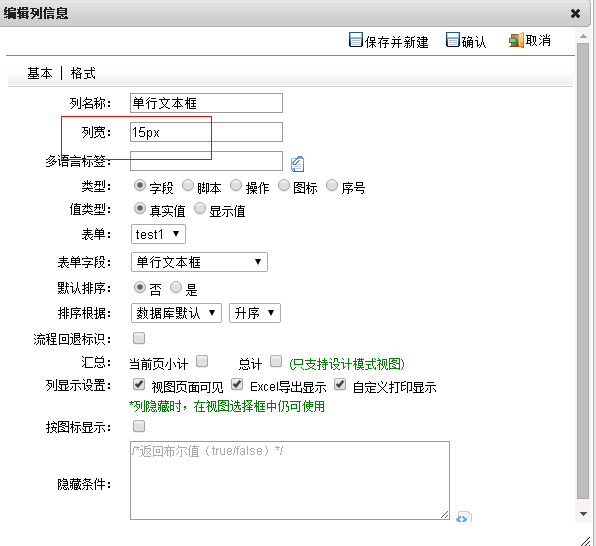The height and width of the screenshot is (546, 596).
Task: Click the 列宽 input field
Action: (x=206, y=132)
